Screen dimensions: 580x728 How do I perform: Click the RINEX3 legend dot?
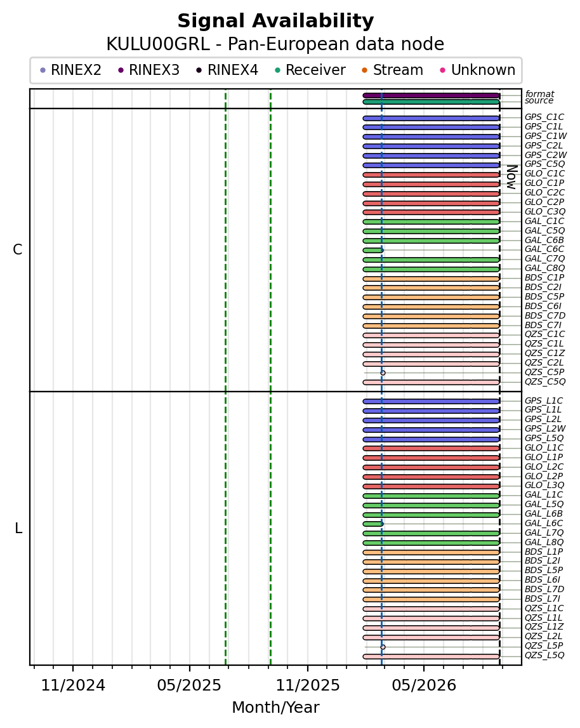point(121,70)
